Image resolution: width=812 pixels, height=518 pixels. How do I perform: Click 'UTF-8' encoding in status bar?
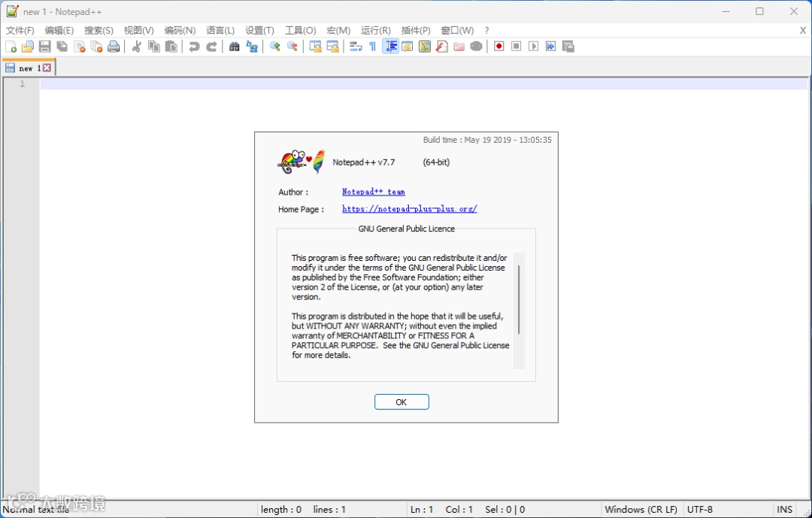(700, 509)
